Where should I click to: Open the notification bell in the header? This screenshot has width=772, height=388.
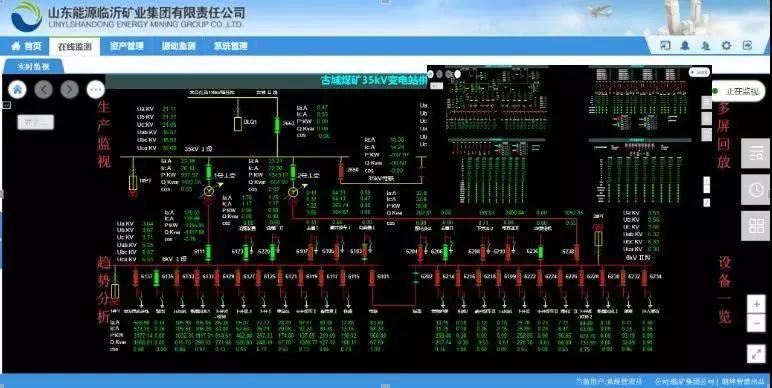pyautogui.click(x=685, y=46)
